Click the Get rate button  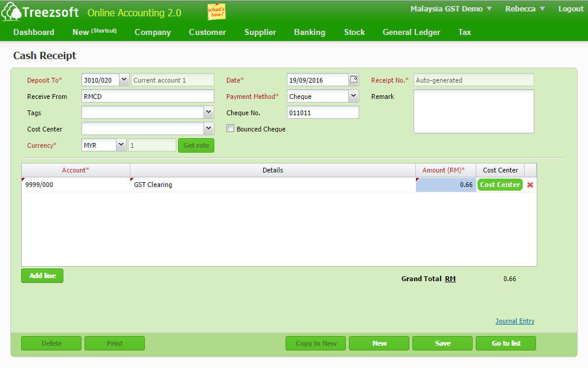[196, 145]
